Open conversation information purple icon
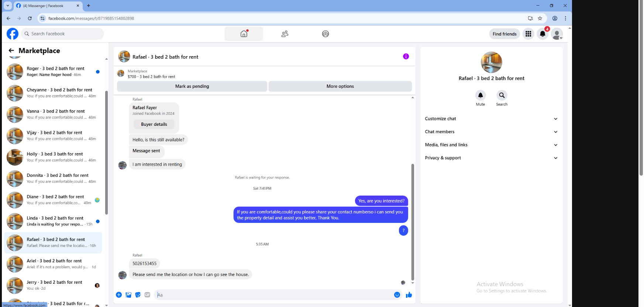Image resolution: width=644 pixels, height=307 pixels. coord(406,56)
